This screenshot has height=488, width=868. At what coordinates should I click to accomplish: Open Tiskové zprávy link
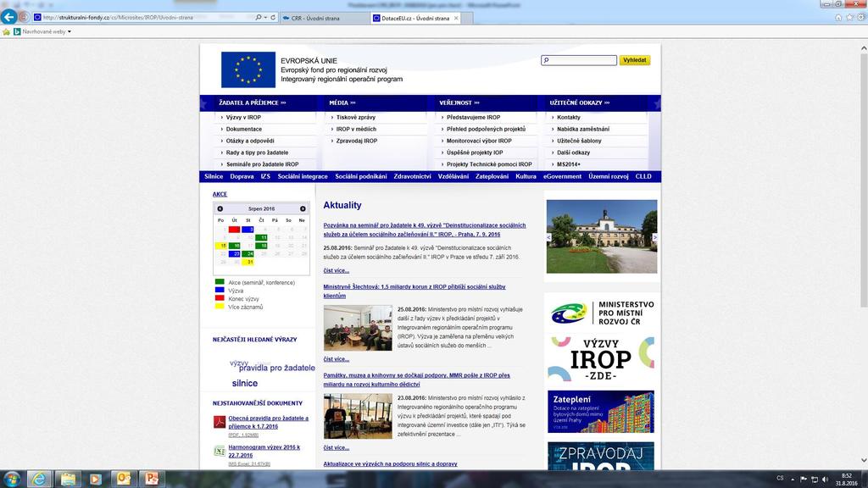355,117
